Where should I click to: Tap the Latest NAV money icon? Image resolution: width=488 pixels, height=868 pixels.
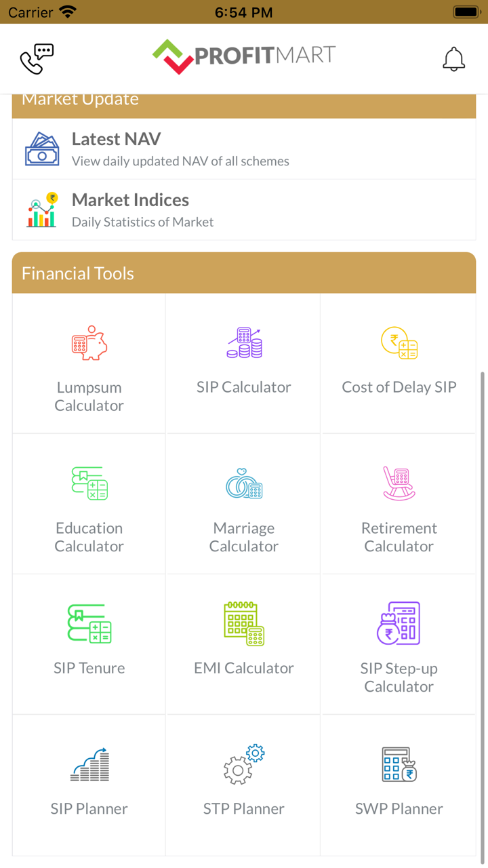coord(42,149)
